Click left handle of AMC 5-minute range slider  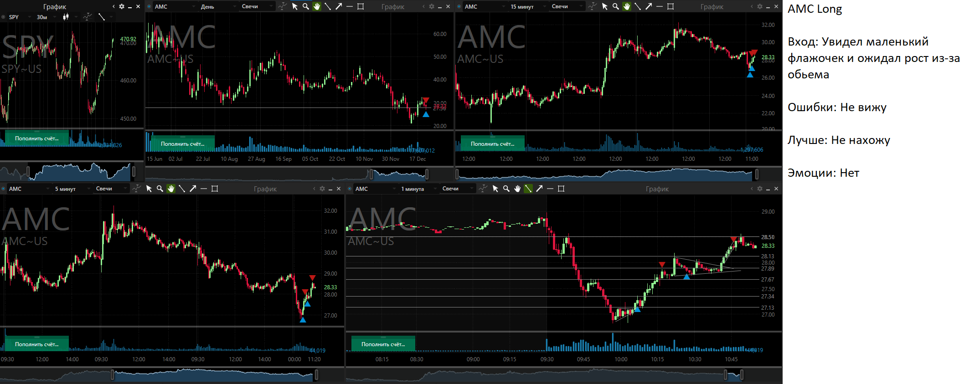coord(112,375)
